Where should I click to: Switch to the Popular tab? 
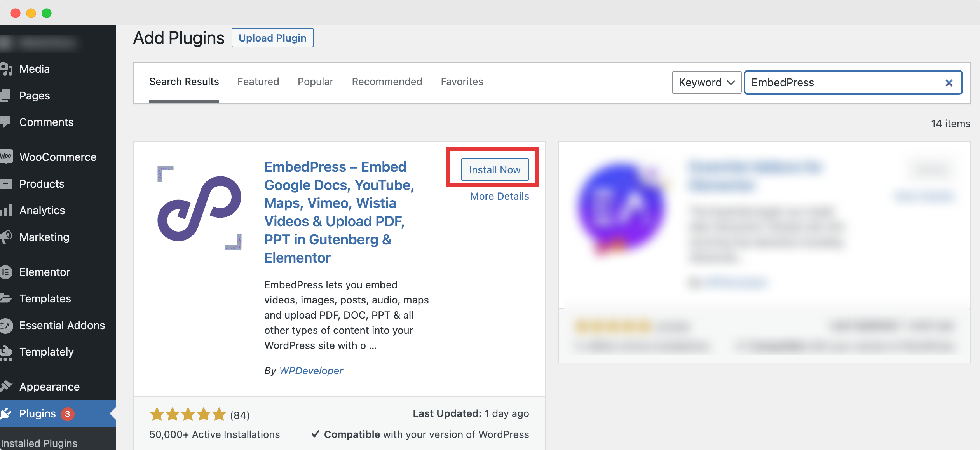click(316, 81)
